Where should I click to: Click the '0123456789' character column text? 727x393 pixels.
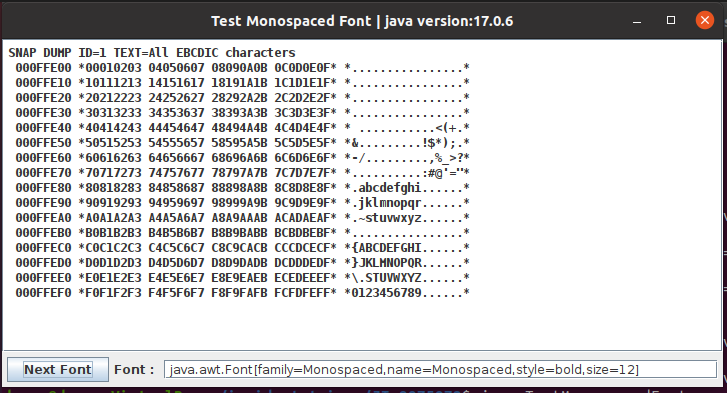coord(386,293)
